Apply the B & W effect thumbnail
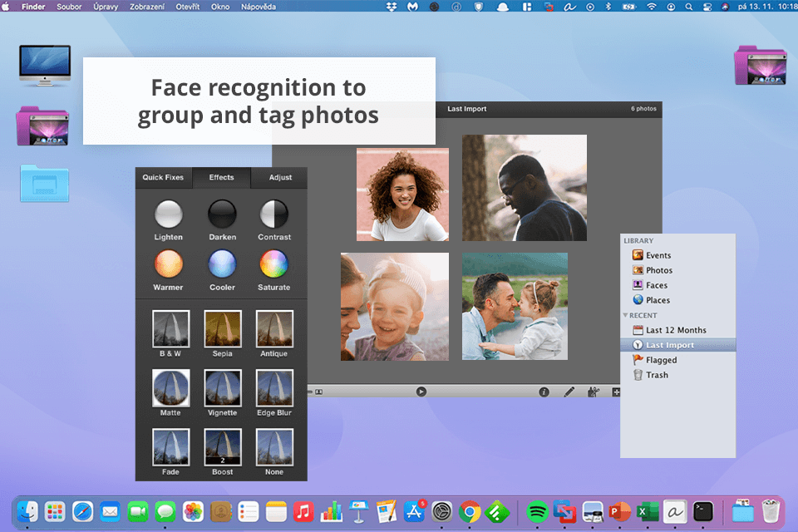This screenshot has height=532, width=798. (x=171, y=328)
